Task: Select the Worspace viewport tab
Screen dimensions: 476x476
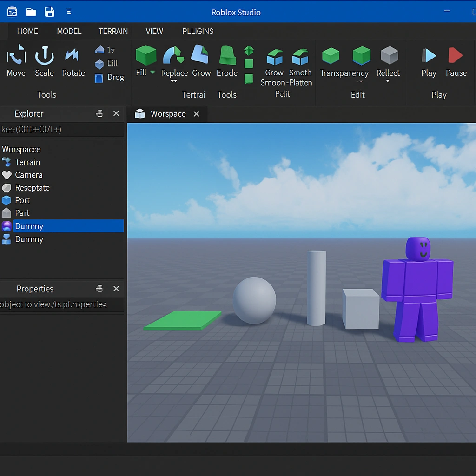Action: coord(168,114)
